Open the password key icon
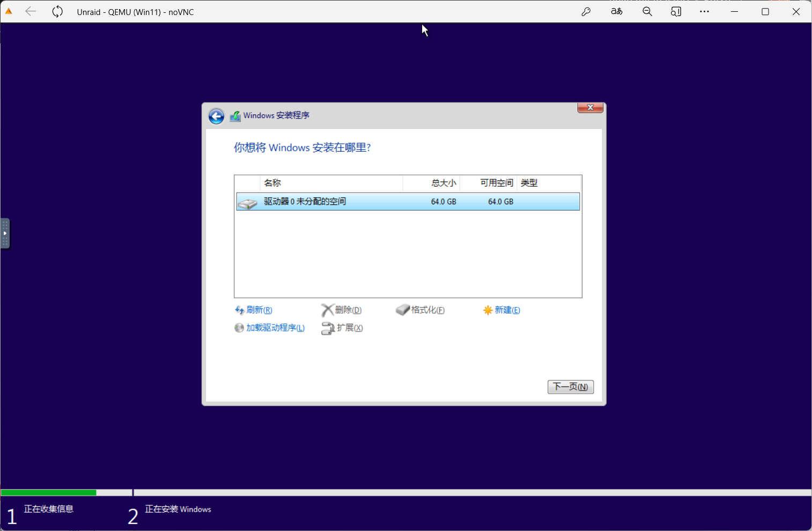 point(586,12)
